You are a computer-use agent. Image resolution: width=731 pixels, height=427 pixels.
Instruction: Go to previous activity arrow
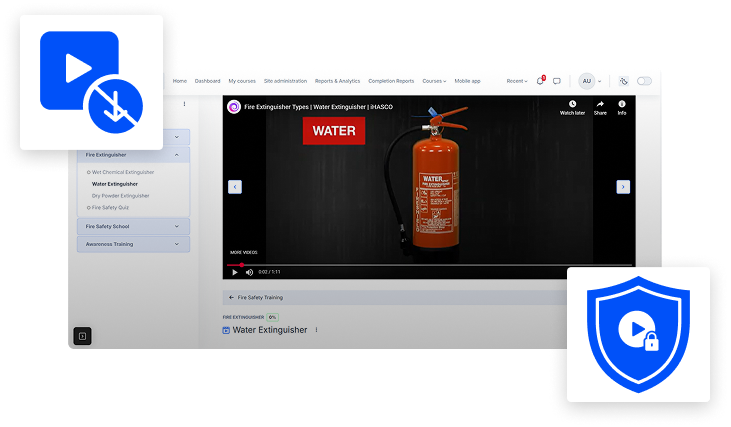[x=235, y=187]
